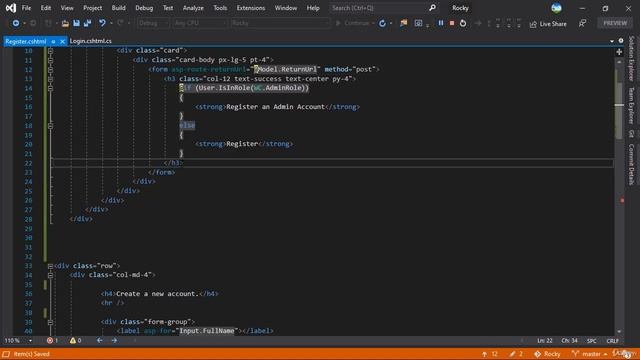The image size is (640, 360).
Task: Click the Send Feedback icon
Action: [x=582, y=24]
